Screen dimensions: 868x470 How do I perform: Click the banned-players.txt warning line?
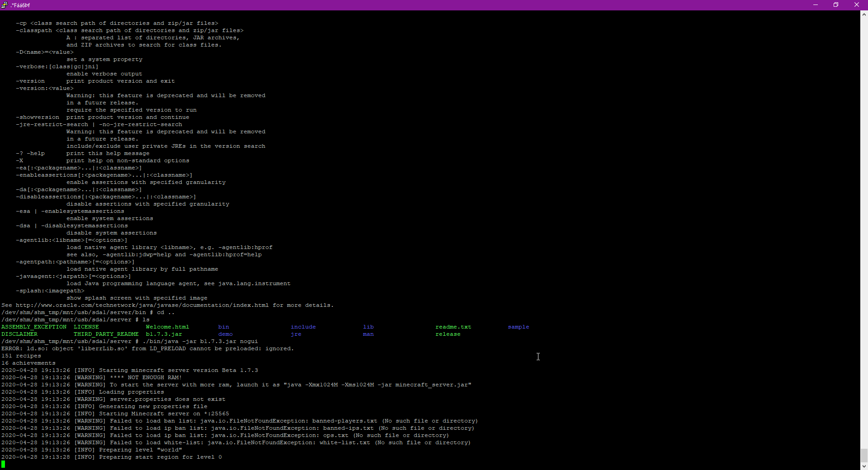pyautogui.click(x=240, y=421)
